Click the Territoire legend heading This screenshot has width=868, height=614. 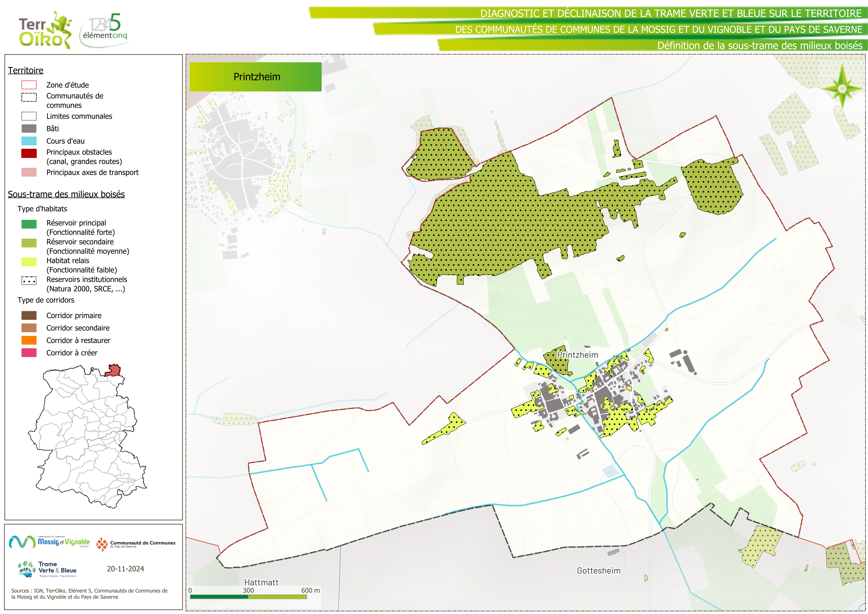25,70
